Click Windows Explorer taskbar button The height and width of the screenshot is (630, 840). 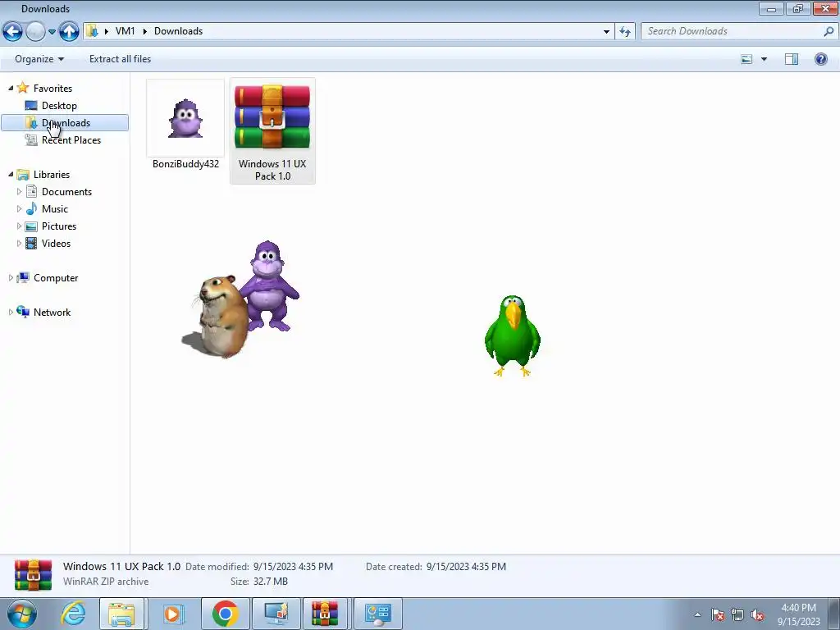[x=121, y=614]
